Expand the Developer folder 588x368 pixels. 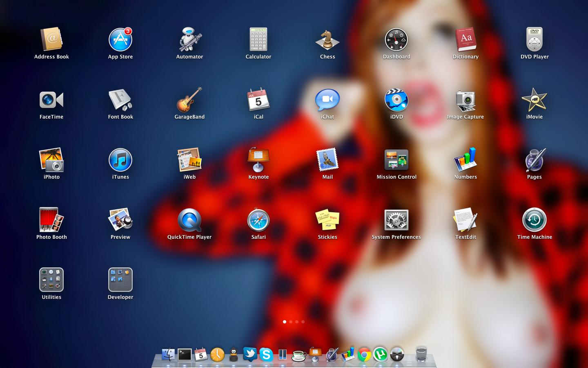(x=120, y=280)
